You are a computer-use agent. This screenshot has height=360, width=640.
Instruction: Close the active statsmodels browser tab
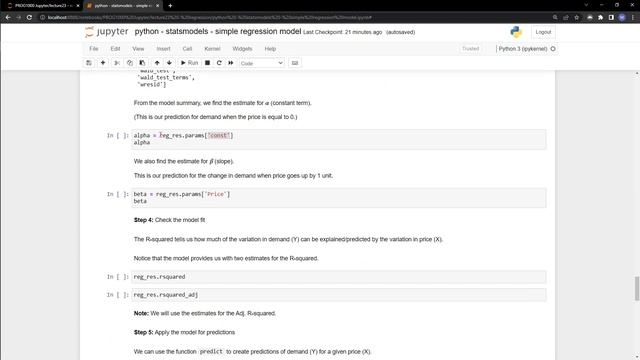pyautogui.click(x=158, y=6)
